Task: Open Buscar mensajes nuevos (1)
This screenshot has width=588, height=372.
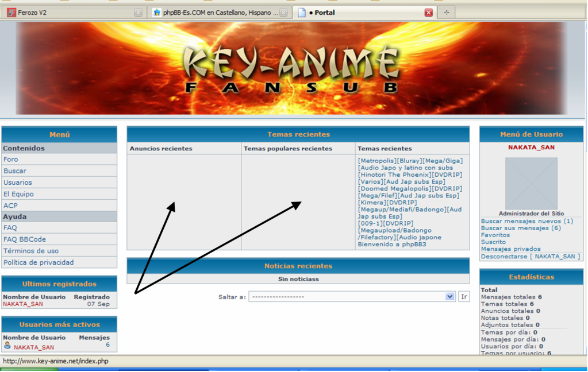Action: click(527, 221)
